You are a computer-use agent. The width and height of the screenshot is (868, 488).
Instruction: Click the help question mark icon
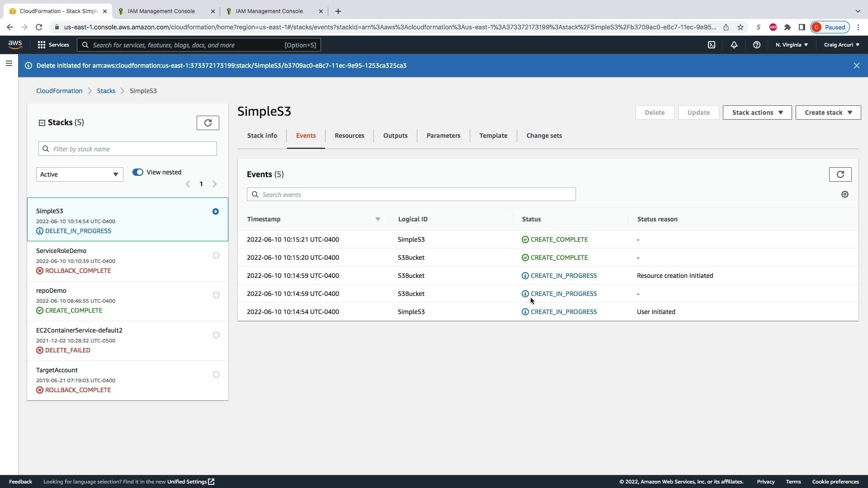click(756, 45)
